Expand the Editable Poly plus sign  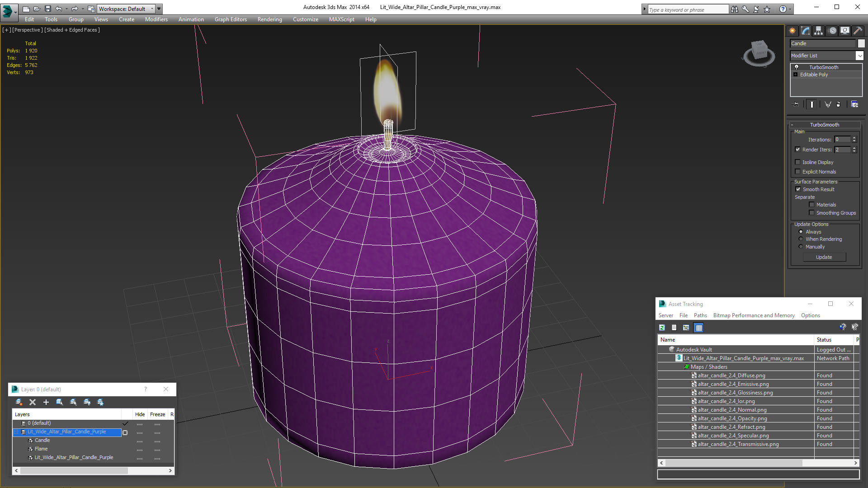(x=796, y=75)
